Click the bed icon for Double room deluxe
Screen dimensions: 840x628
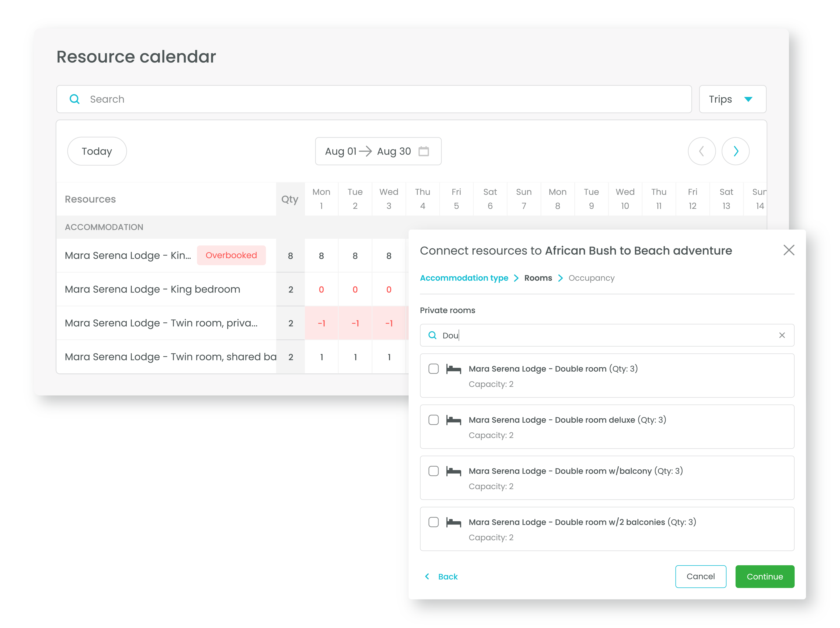point(453,420)
